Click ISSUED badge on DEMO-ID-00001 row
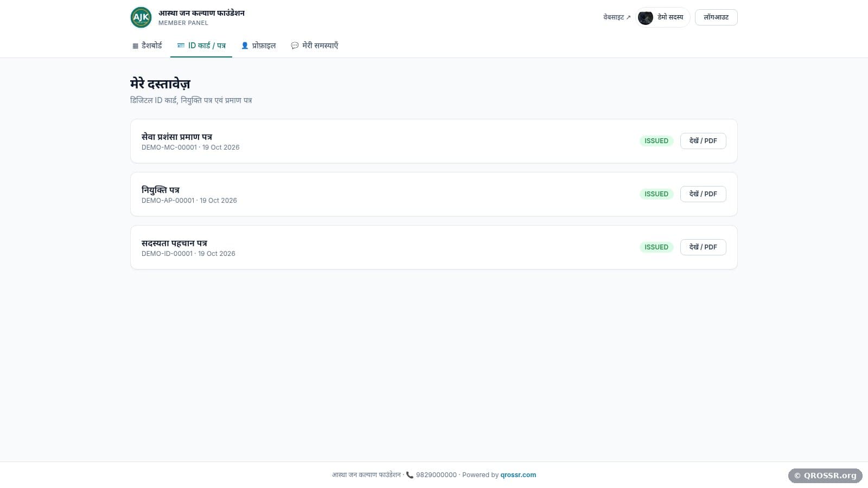This screenshot has width=868, height=488. (x=656, y=247)
